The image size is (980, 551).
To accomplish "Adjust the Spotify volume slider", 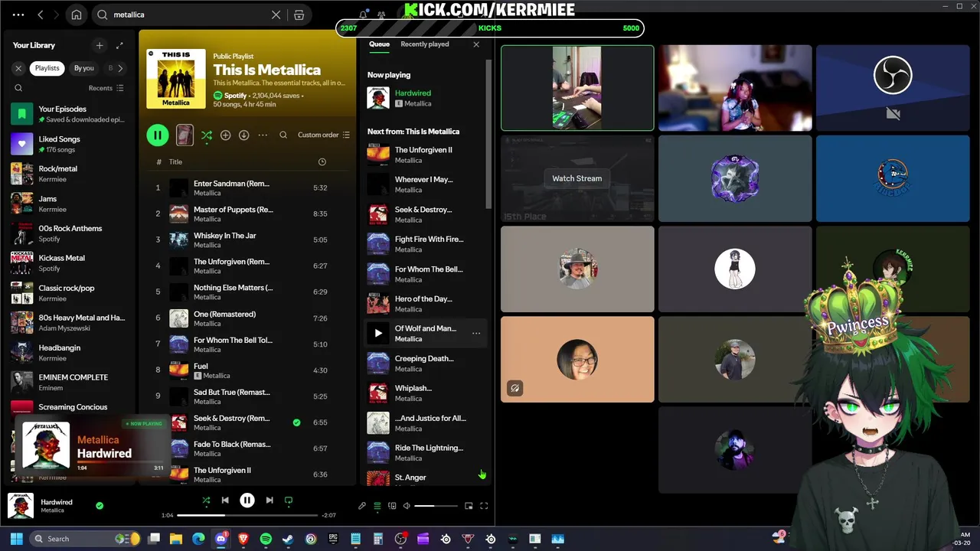I will pos(436,506).
